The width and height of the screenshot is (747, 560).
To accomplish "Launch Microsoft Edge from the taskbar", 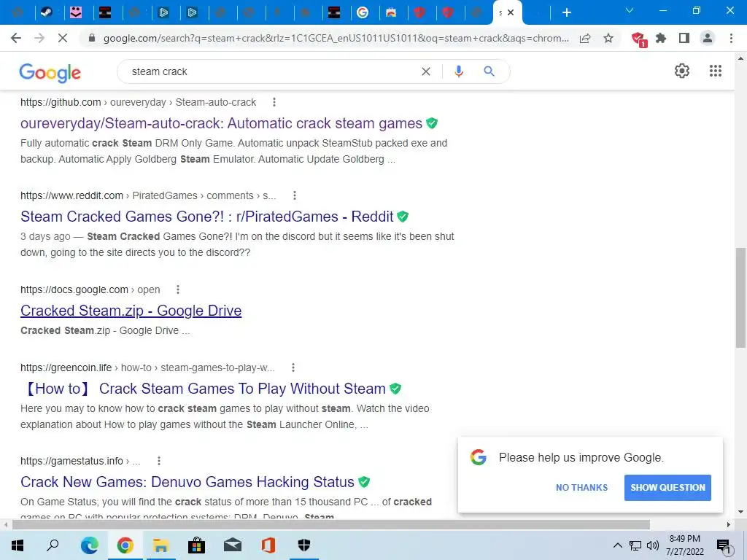I will (89, 545).
